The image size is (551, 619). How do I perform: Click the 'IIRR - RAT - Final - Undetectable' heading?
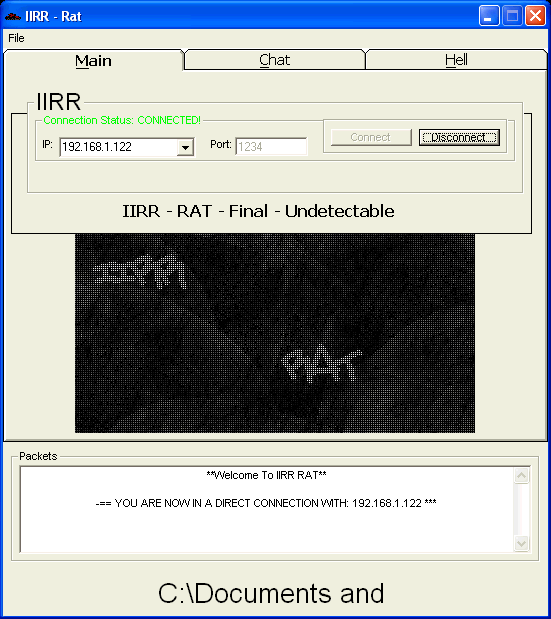(258, 211)
